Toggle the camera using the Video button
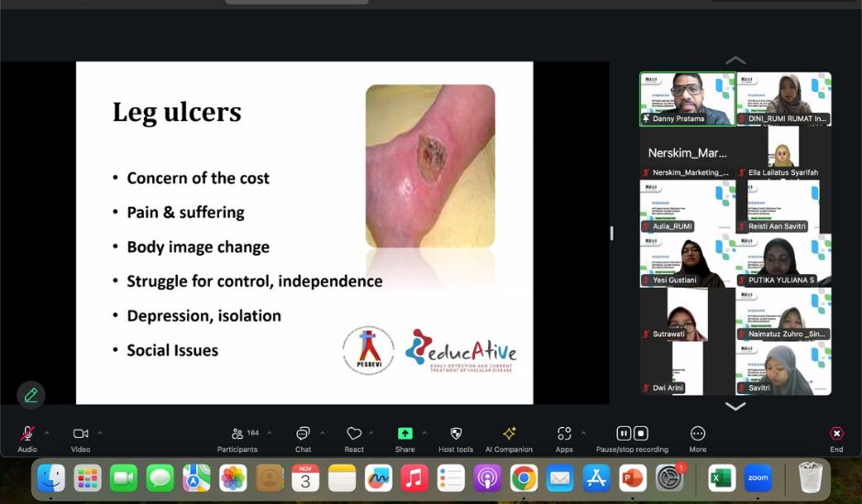Screen dimensions: 862x504 tap(81, 433)
